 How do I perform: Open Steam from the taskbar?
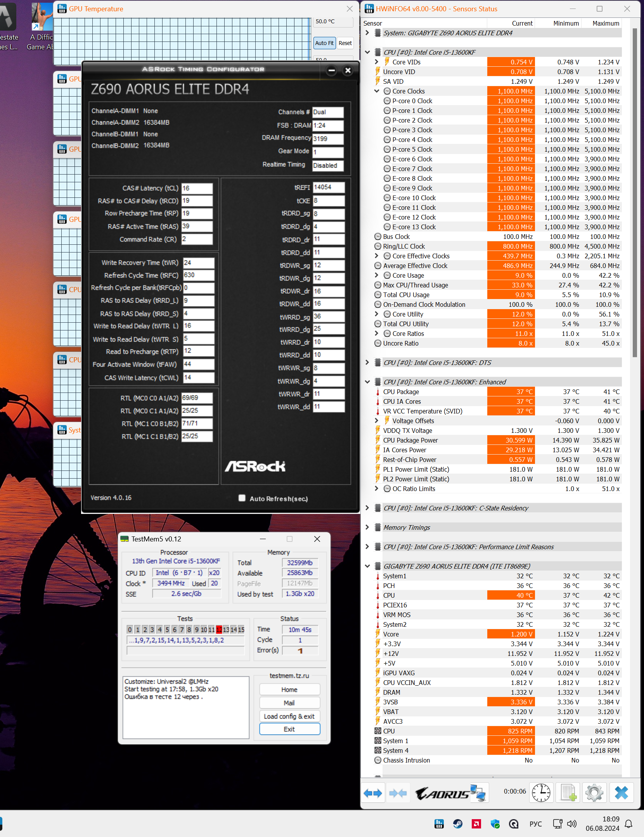tap(458, 824)
